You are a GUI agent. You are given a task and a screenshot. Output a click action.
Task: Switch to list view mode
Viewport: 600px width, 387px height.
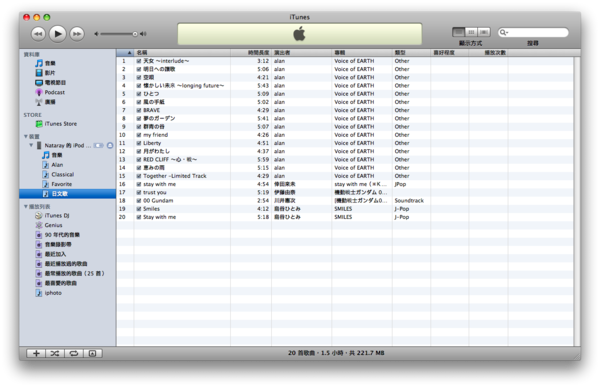458,32
